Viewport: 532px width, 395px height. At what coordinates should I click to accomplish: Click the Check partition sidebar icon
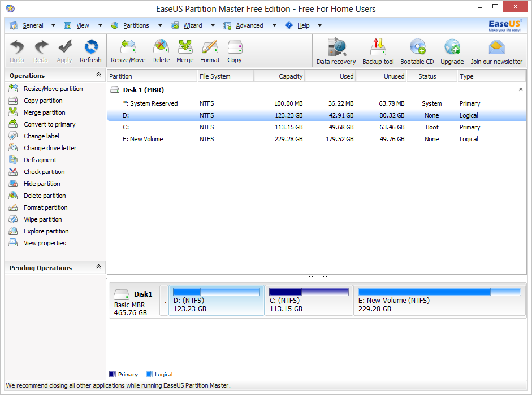[x=13, y=172]
